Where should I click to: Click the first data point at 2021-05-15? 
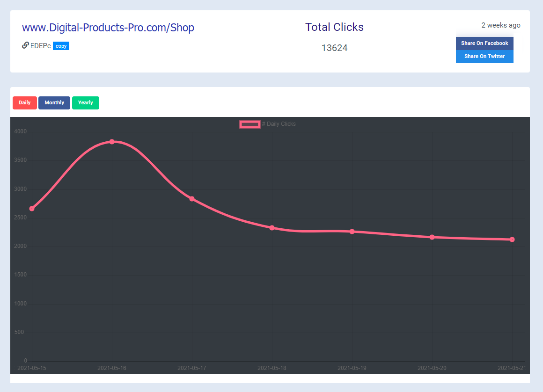coord(32,208)
